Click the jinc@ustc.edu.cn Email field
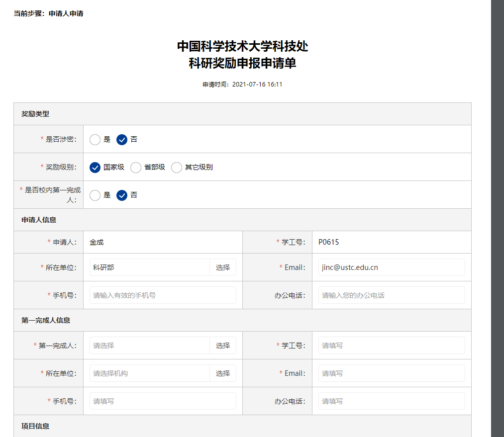 392,267
